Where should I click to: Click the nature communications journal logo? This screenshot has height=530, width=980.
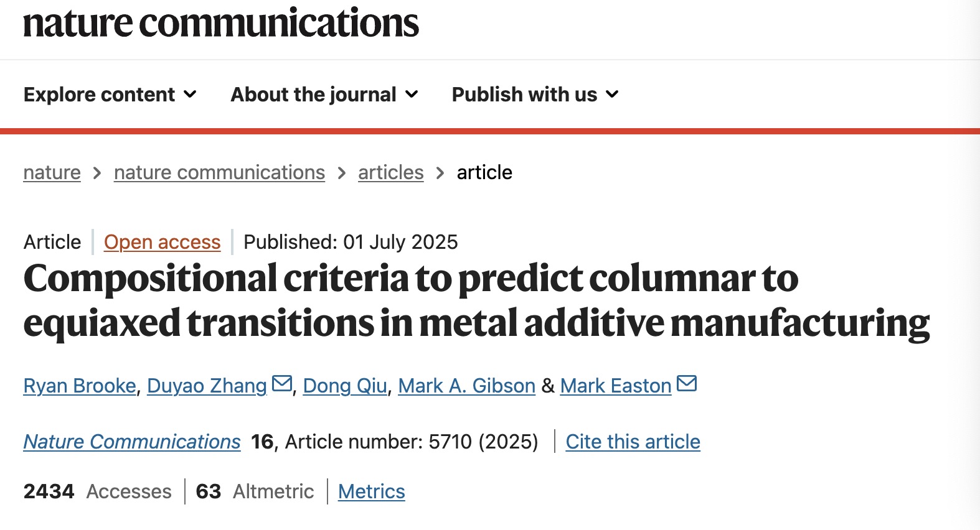point(221,24)
